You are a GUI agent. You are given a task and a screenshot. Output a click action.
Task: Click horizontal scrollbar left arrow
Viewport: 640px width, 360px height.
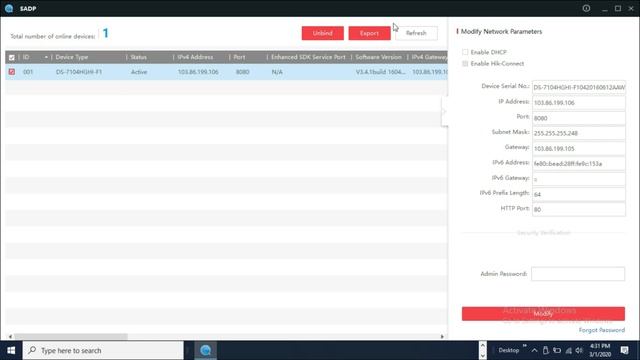10,337
